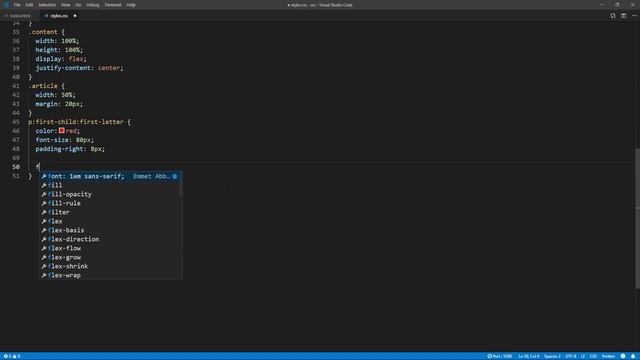Image resolution: width=640 pixels, height=360 pixels.
Task: Click the notifications bell icon
Action: (x=633, y=356)
